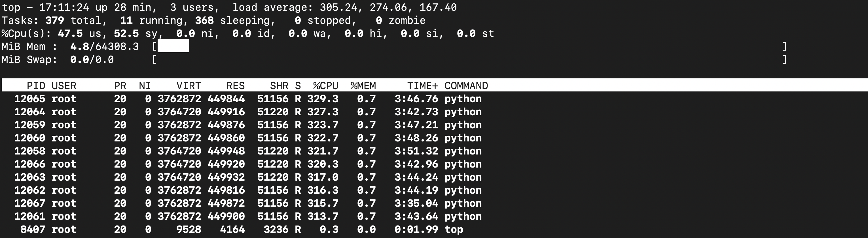The width and height of the screenshot is (868, 238).
Task: Click the 3:35.04 time value
Action: [416, 203]
